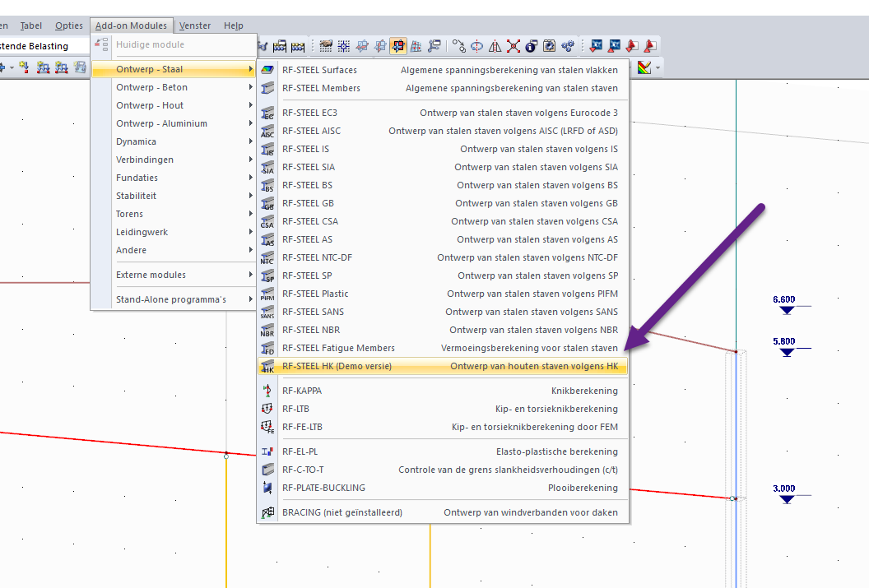Open the Tabel menu
This screenshot has height=588, width=869.
click(x=31, y=25)
